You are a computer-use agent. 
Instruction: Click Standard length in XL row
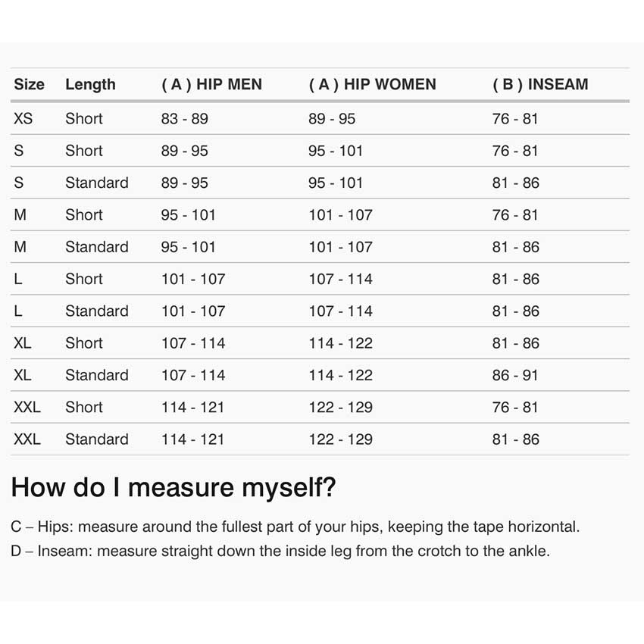[96, 375]
